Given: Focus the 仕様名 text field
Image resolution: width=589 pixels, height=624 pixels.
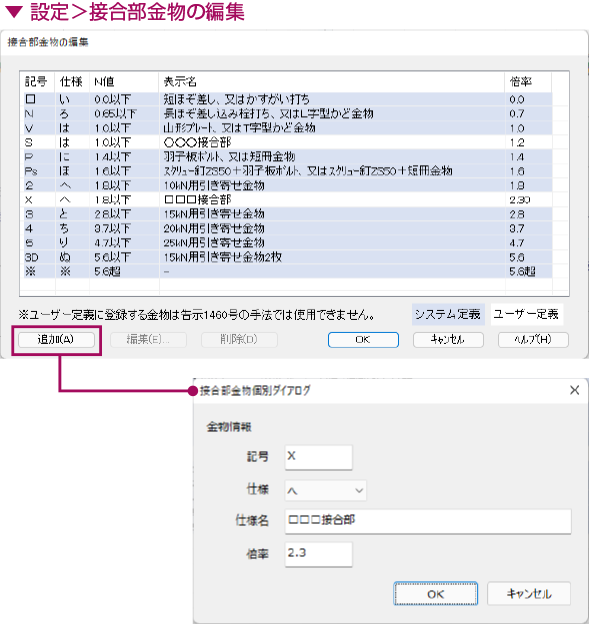Looking at the screenshot, I should coord(428,521).
